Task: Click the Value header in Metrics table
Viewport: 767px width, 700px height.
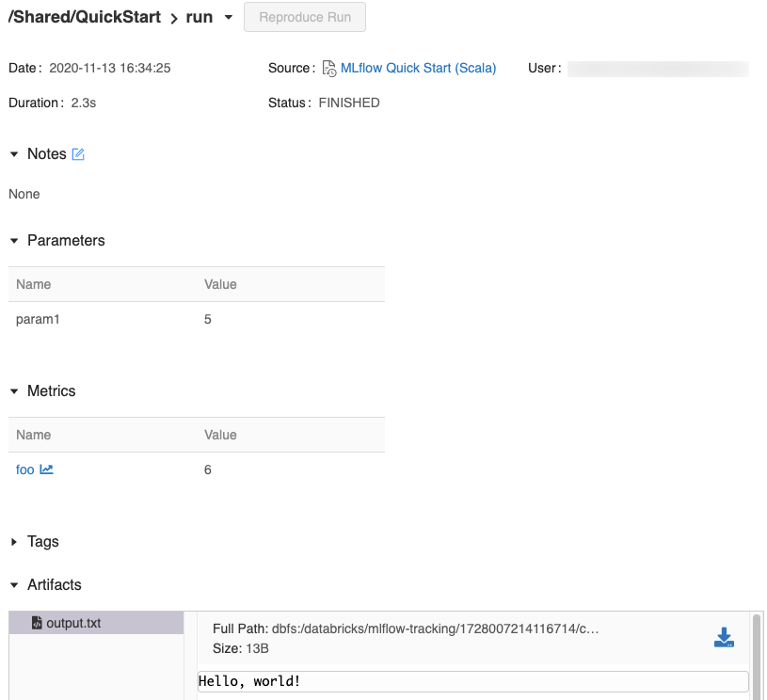Action: click(220, 435)
